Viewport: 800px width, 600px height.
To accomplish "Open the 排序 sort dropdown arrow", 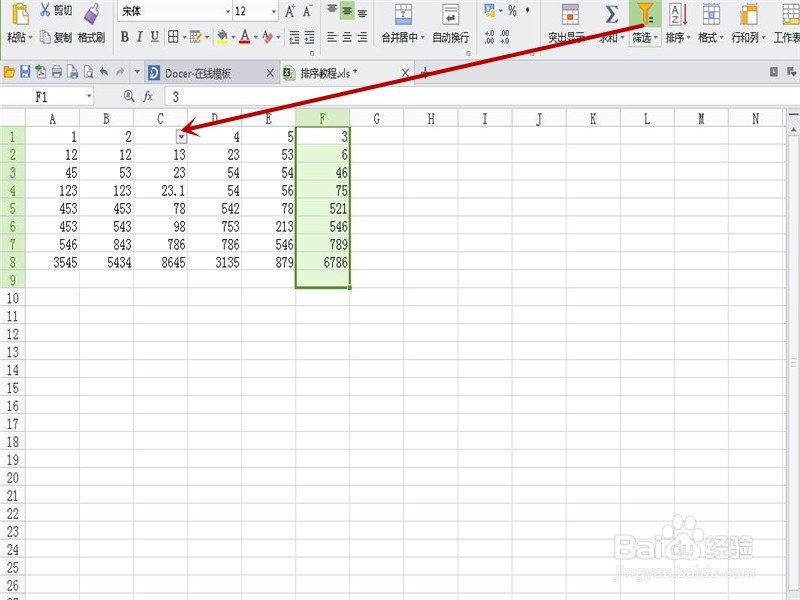I will pos(688,38).
